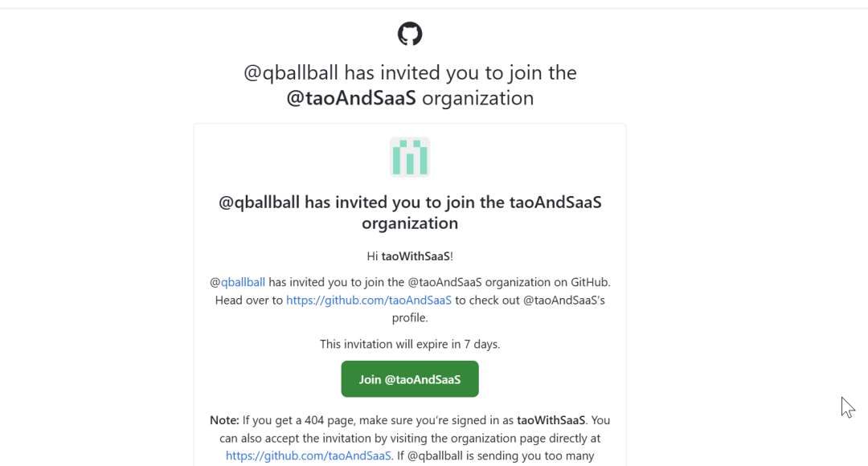This screenshot has width=868, height=466.
Task: Click the taoAndSaaS organization avatar
Action: click(x=410, y=157)
